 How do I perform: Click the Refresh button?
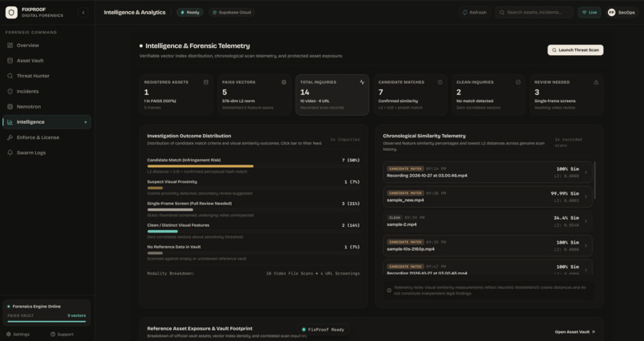coord(475,12)
